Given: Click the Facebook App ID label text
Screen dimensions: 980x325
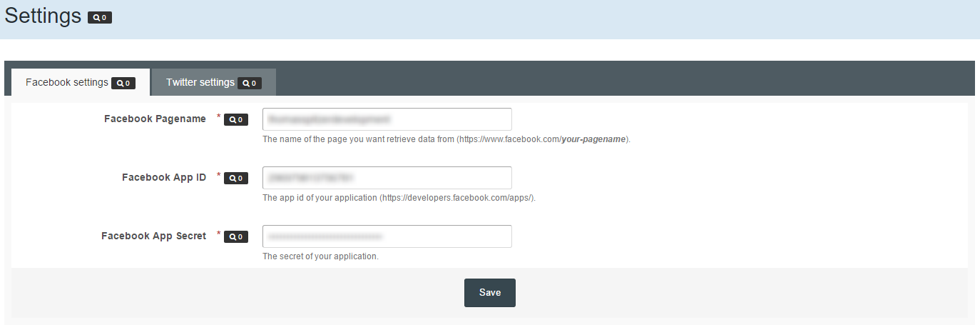Looking at the screenshot, I should click(164, 177).
